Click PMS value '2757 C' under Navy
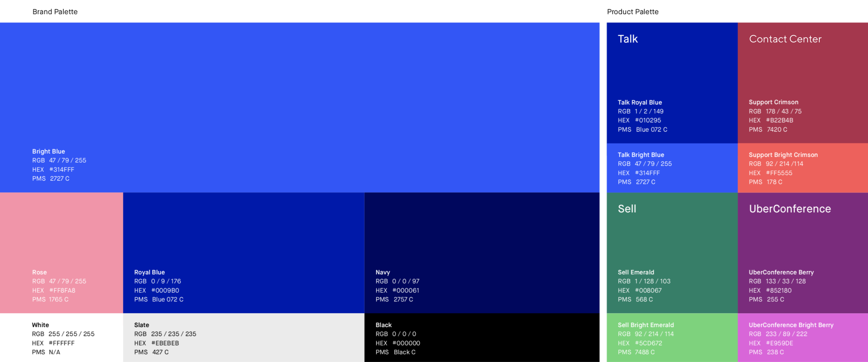The height and width of the screenshot is (362, 868). tap(404, 300)
